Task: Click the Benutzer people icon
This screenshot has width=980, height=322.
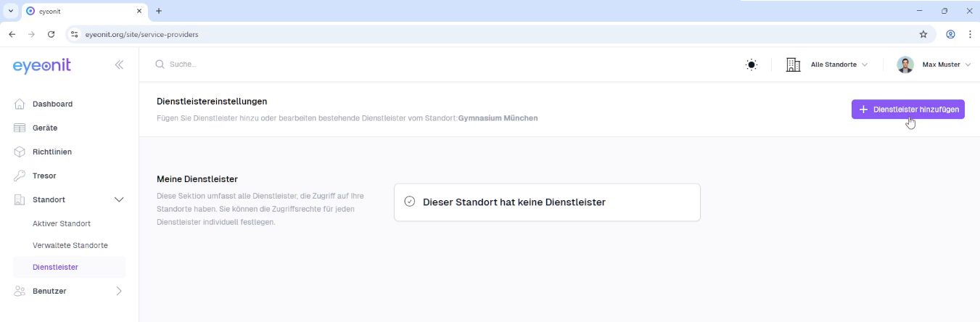Action: pos(20,291)
